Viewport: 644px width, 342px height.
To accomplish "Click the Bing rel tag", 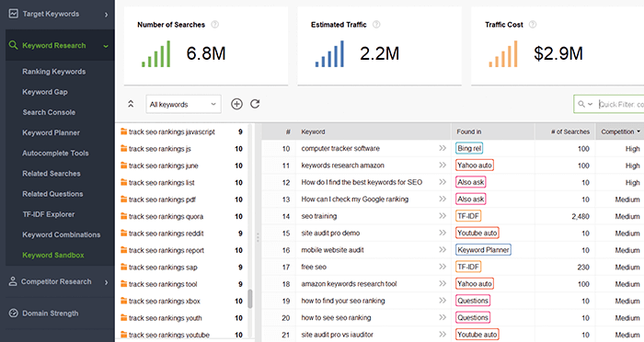I will (469, 148).
